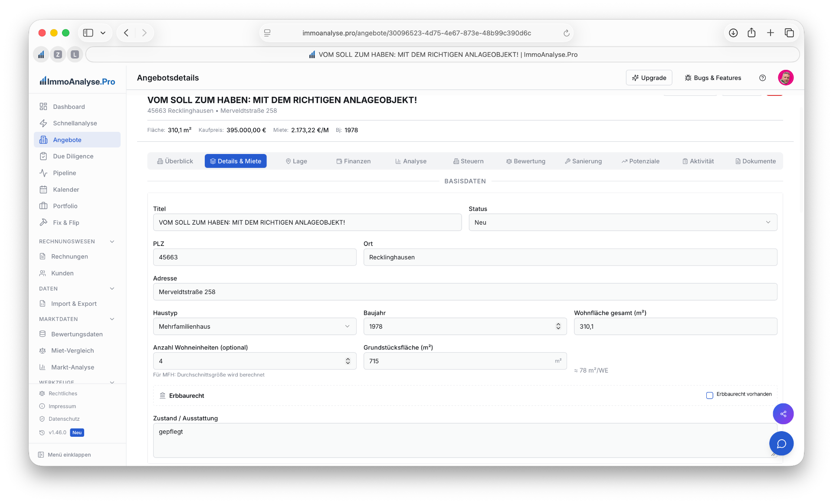Open the Sanierung tab

(x=584, y=161)
